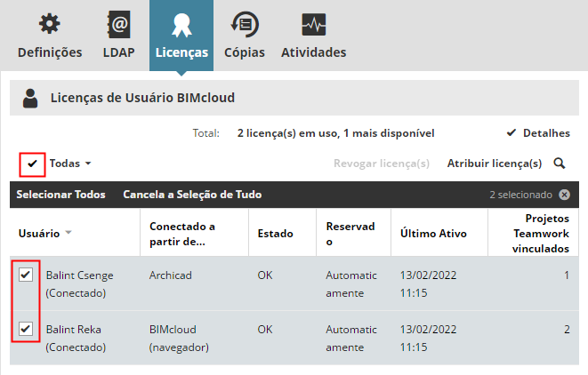The width and height of the screenshot is (588, 375).
Task: Click Revogar licença(s)
Action: [382, 164]
